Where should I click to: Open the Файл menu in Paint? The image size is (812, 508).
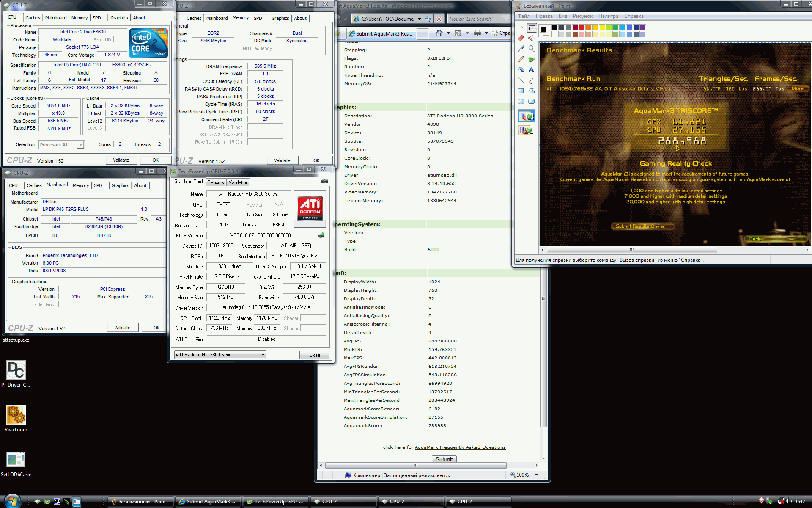tap(524, 16)
